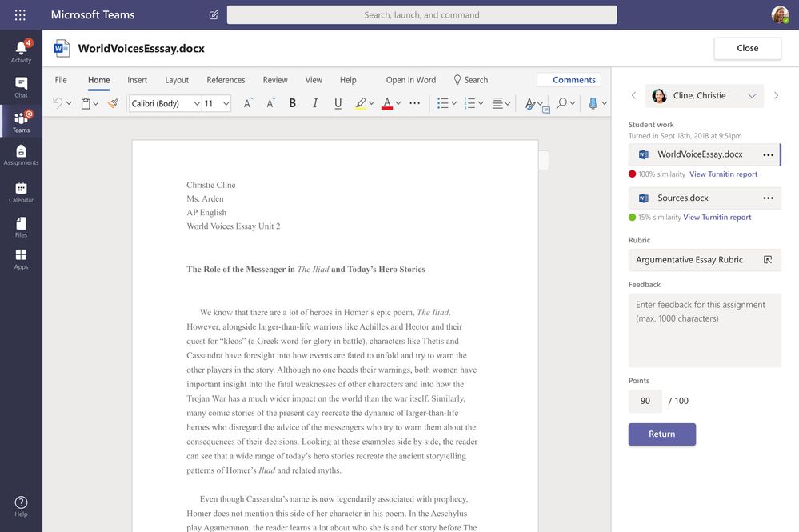This screenshot has width=799, height=532.
Task: Click Open in Word
Action: coord(411,80)
